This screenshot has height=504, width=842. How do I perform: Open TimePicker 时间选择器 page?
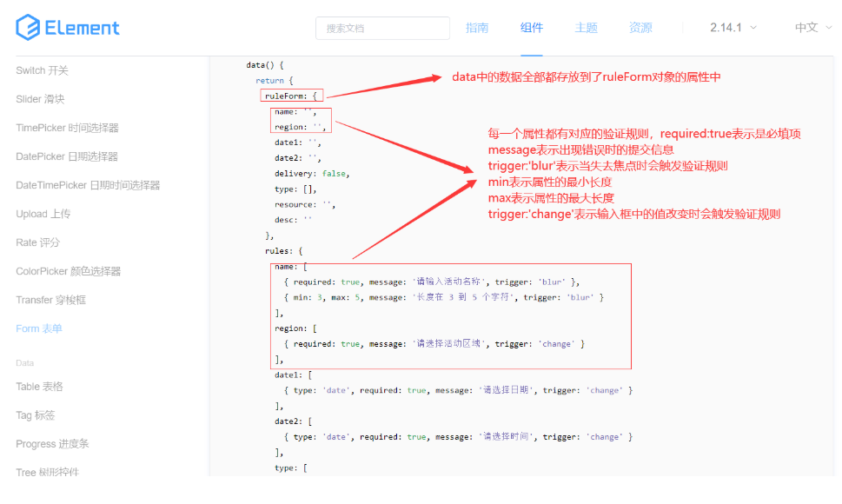[67, 128]
